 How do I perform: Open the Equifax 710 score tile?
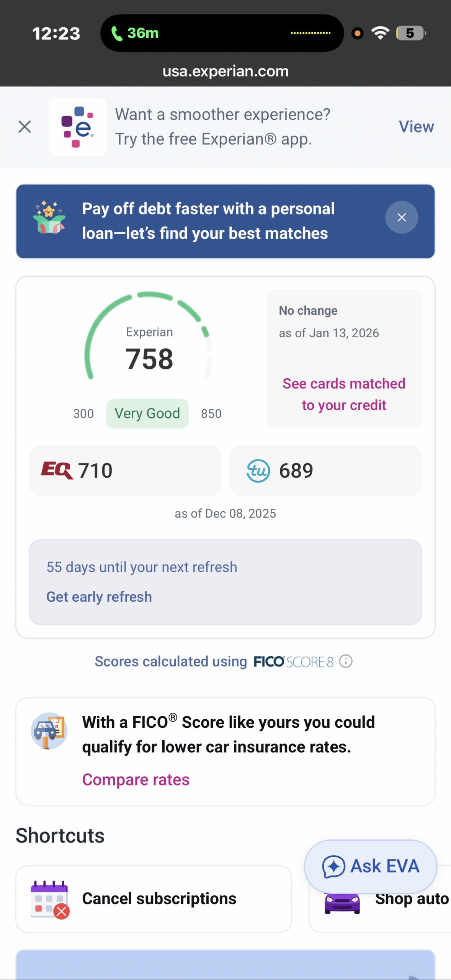click(125, 470)
